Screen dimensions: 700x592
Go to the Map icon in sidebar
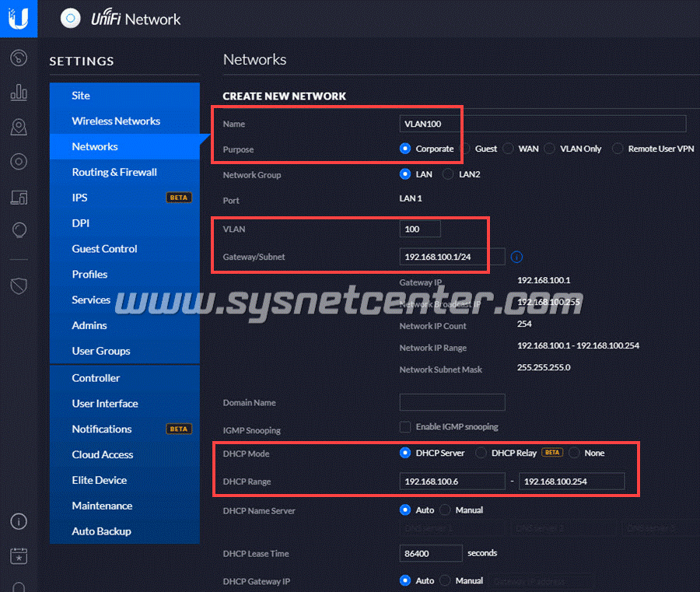(x=19, y=127)
